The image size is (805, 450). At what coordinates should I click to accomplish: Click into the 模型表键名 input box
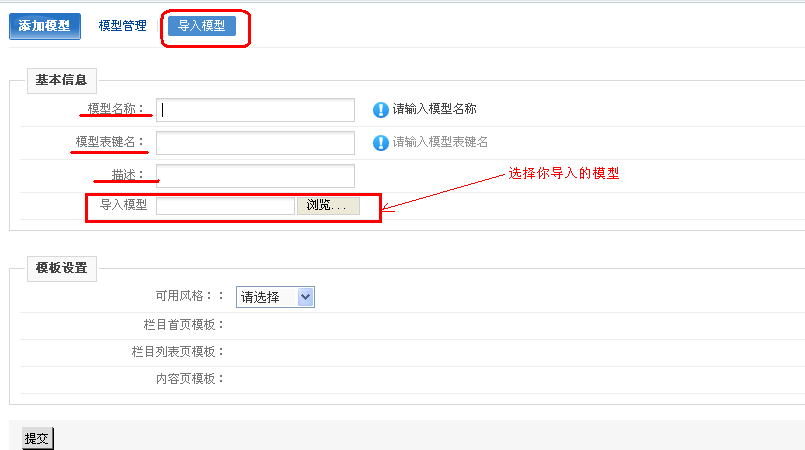(x=256, y=143)
